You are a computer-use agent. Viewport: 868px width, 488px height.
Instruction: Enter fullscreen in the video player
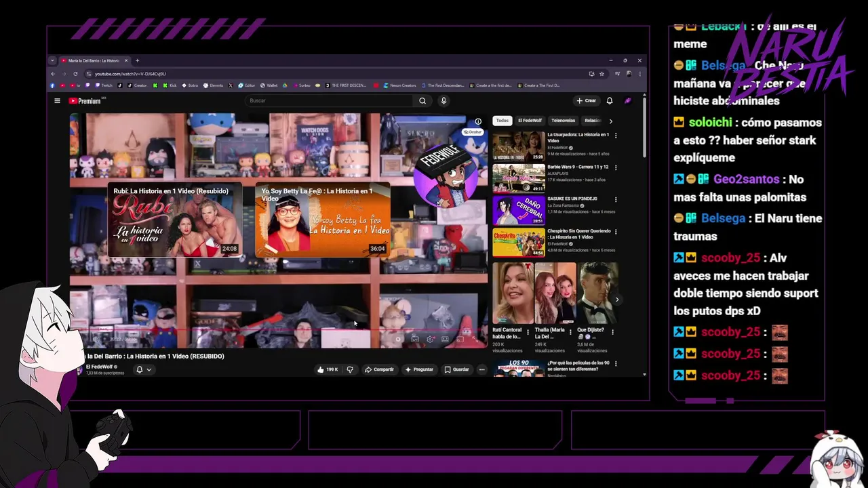click(475, 339)
